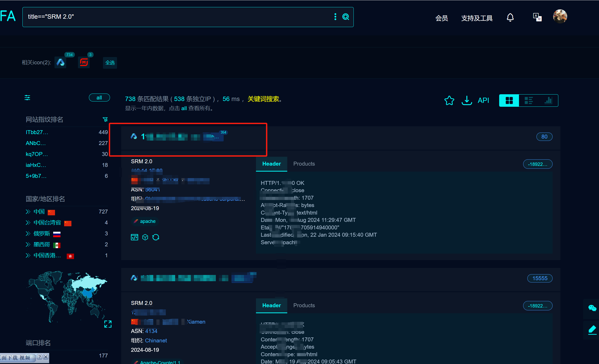Click the language translation icon
Screen dimensions: 599x364
(537, 17)
